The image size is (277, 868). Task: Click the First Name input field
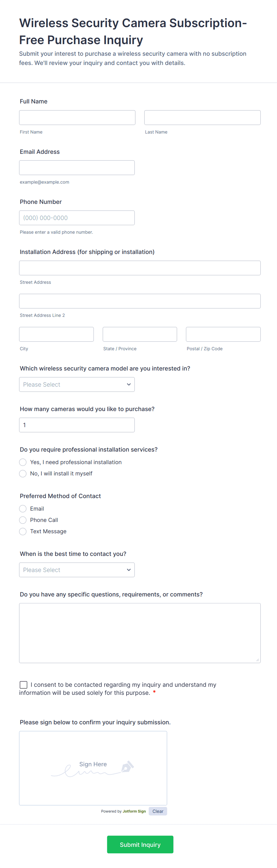[x=77, y=118]
